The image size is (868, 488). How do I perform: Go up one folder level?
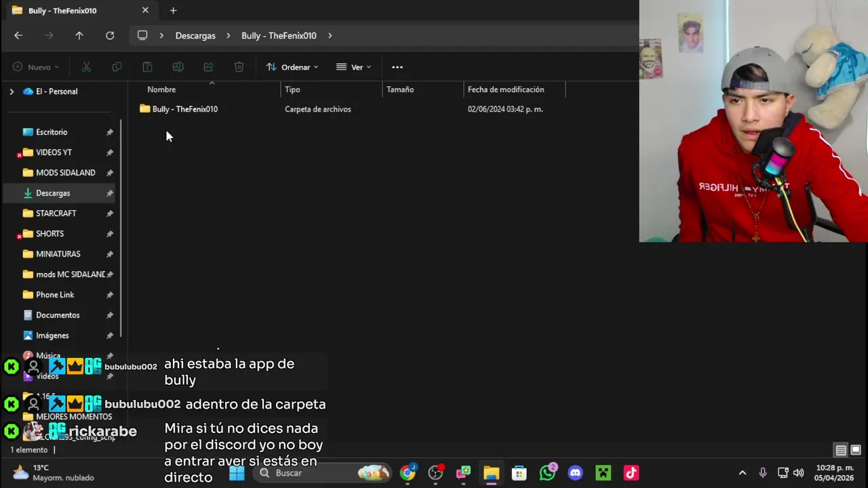click(79, 35)
